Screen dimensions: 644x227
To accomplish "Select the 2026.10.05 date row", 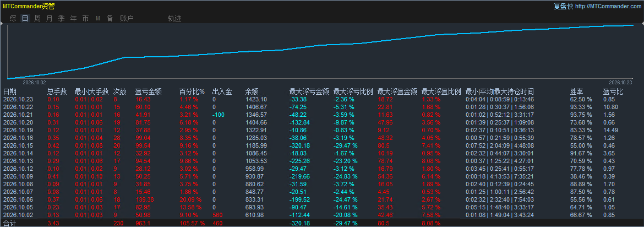I will tap(322, 207).
